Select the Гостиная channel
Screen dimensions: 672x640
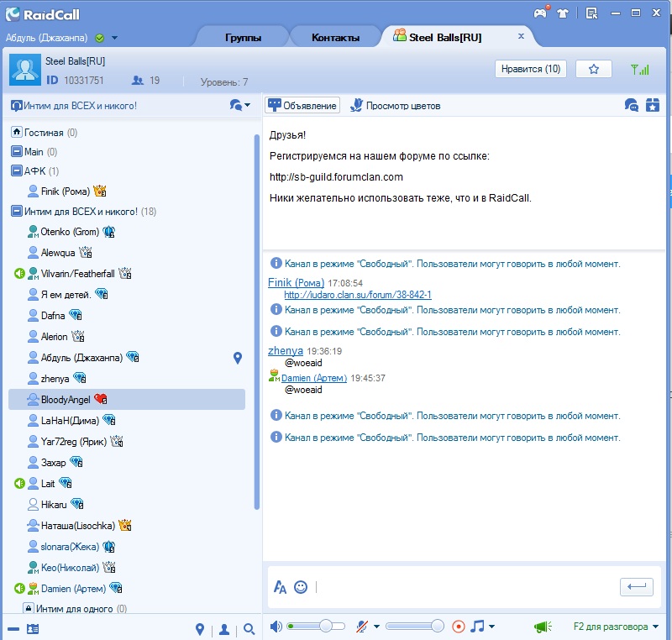pyautogui.click(x=44, y=133)
